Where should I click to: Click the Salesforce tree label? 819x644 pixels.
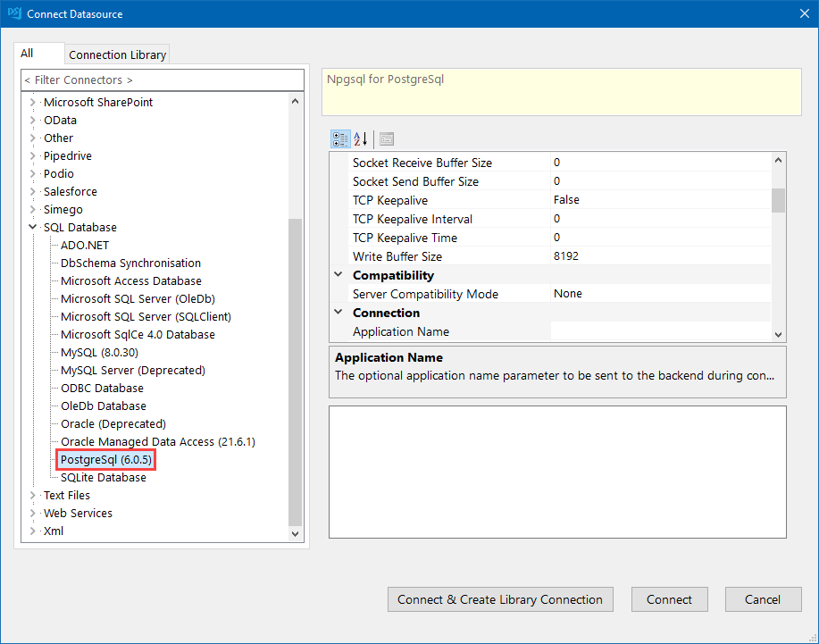[x=71, y=192]
